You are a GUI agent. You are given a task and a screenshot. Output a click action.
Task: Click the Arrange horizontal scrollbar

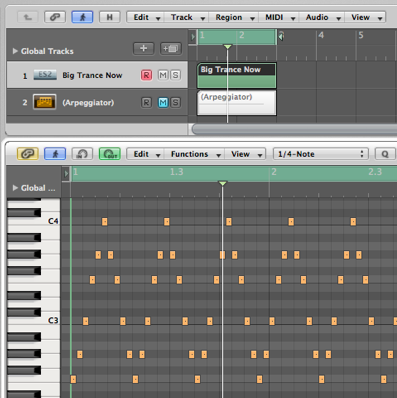295,129
